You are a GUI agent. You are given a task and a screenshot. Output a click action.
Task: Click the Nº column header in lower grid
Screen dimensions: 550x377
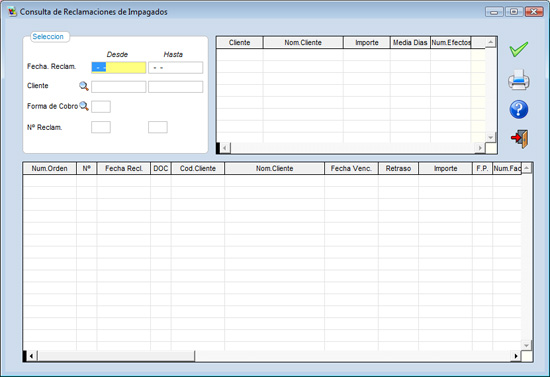[87, 168]
